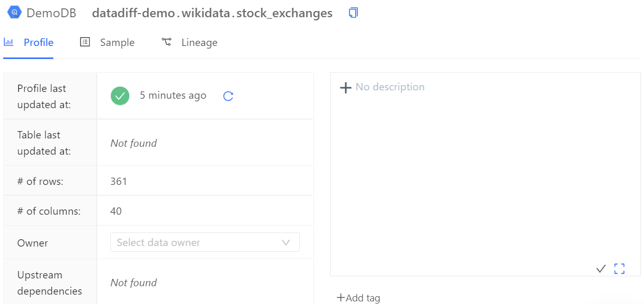Viewport: 644px width, 304px height.
Task: Expand the description editor with fullscreen icon
Action: click(619, 268)
